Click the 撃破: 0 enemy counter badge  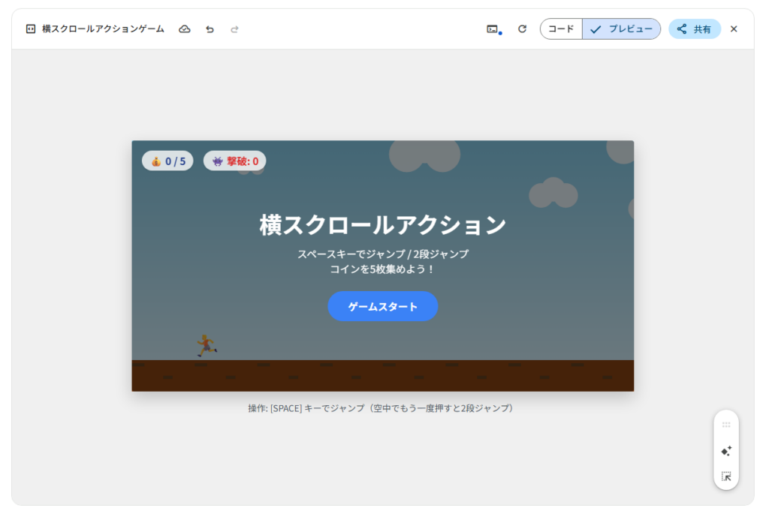tap(234, 161)
